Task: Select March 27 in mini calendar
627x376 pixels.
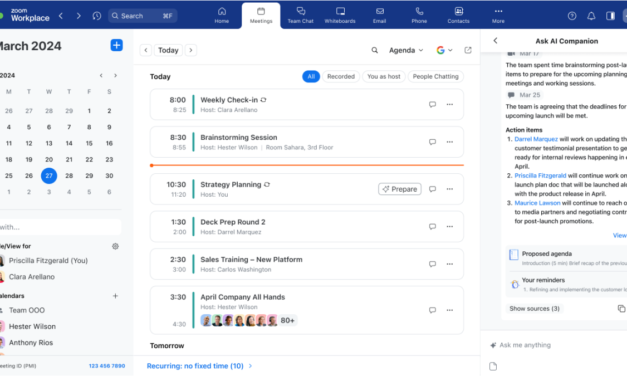Action: coord(49,176)
